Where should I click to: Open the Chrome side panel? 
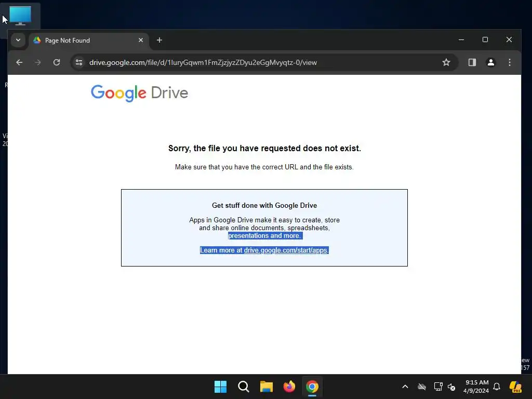pyautogui.click(x=472, y=62)
